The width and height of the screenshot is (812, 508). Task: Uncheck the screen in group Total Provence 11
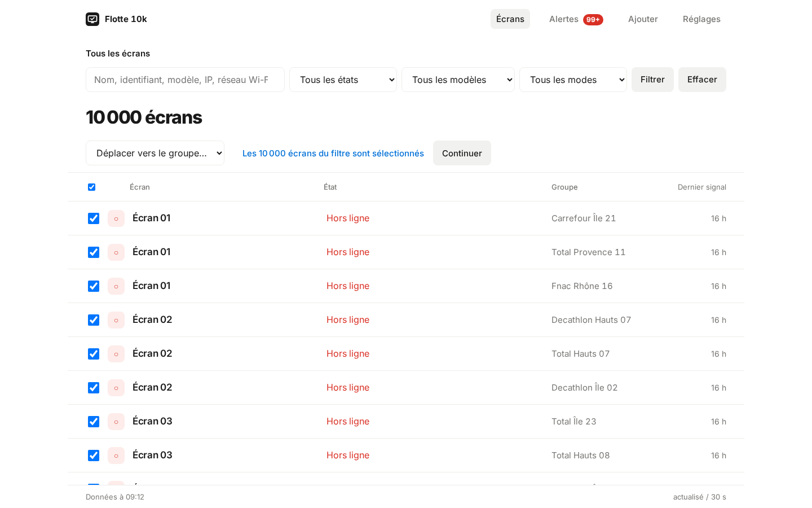[x=94, y=252]
